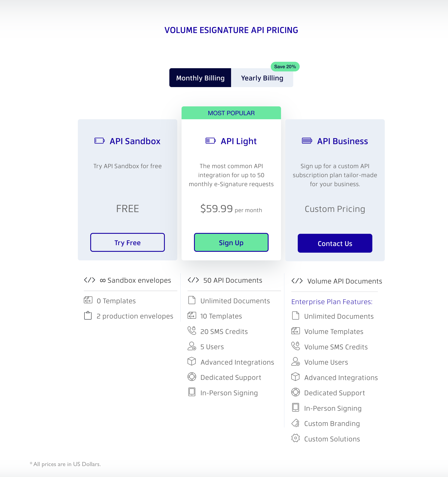This screenshot has width=448, height=477.
Task: Switch to Monthly Billing
Action: click(x=200, y=78)
